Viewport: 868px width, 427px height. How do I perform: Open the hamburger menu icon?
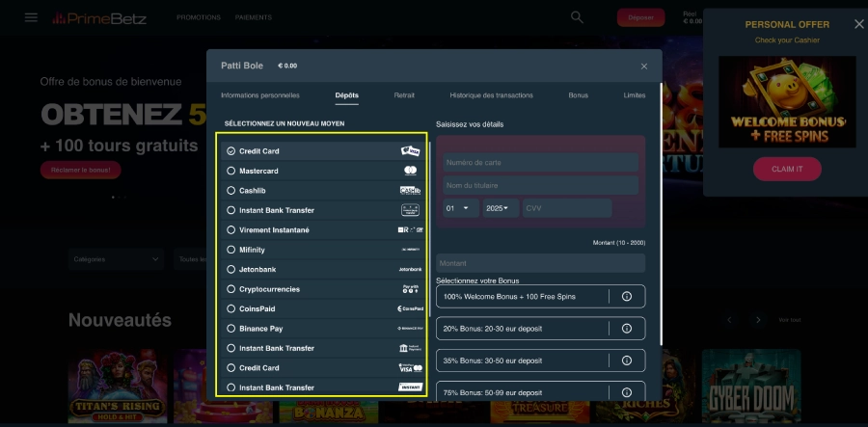(31, 17)
